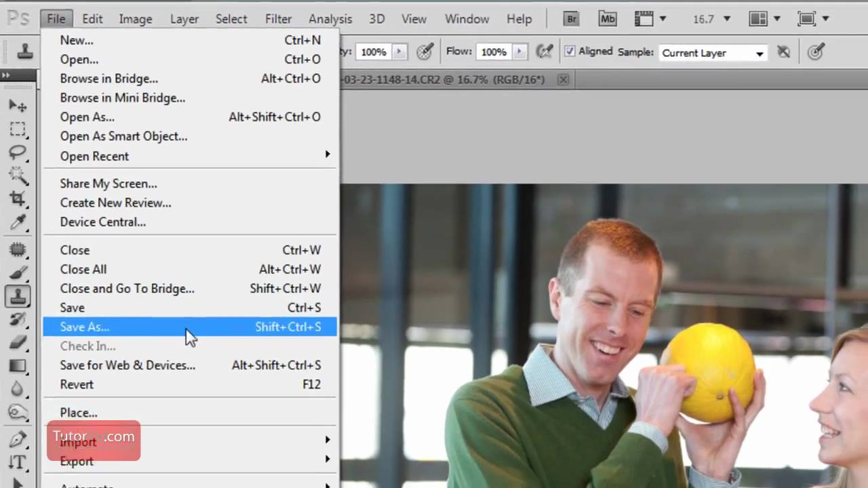Open the opacity slider arrow
The image size is (868, 488).
tap(399, 52)
